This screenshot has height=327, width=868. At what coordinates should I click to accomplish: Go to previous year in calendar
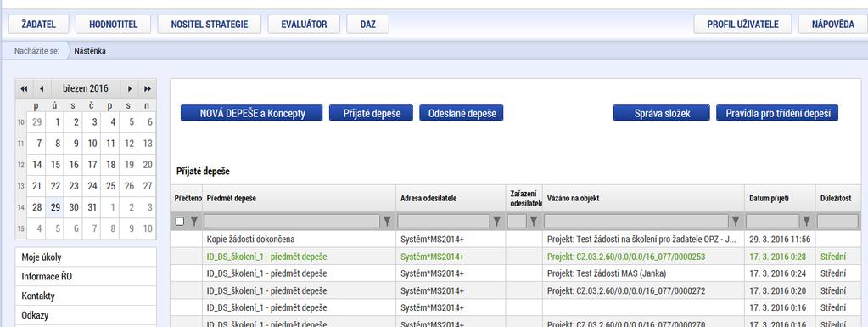point(24,88)
